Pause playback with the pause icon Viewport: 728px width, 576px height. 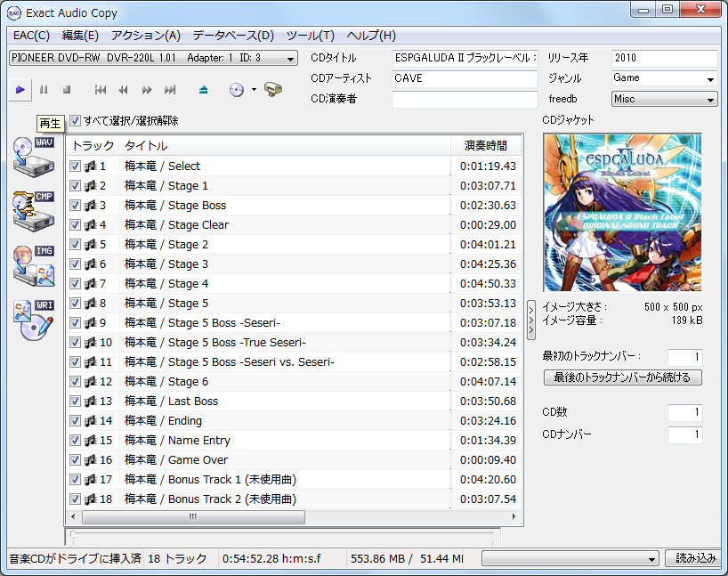click(44, 90)
